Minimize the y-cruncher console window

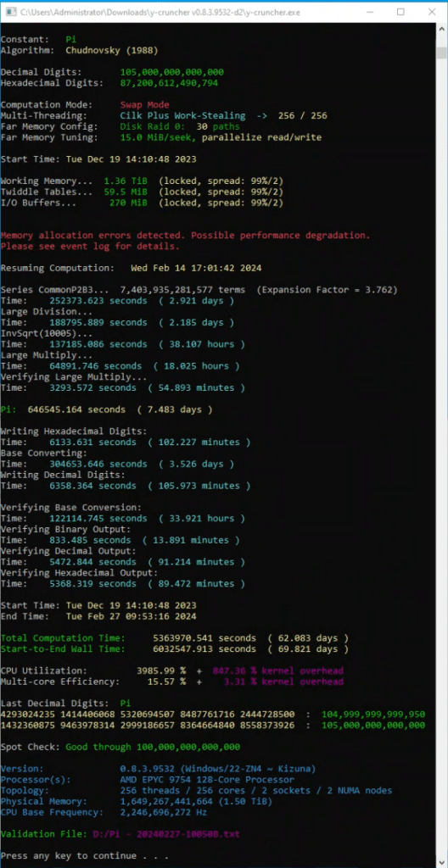pos(370,12)
